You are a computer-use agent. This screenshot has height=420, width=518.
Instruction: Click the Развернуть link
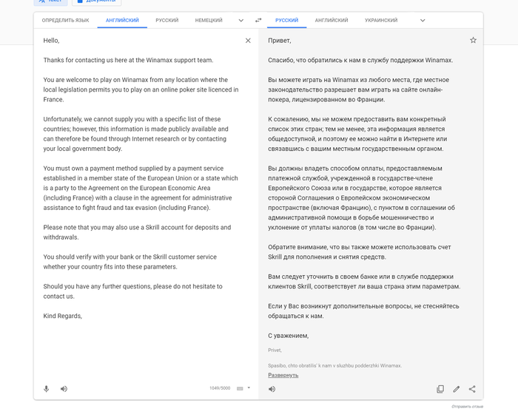pyautogui.click(x=283, y=375)
